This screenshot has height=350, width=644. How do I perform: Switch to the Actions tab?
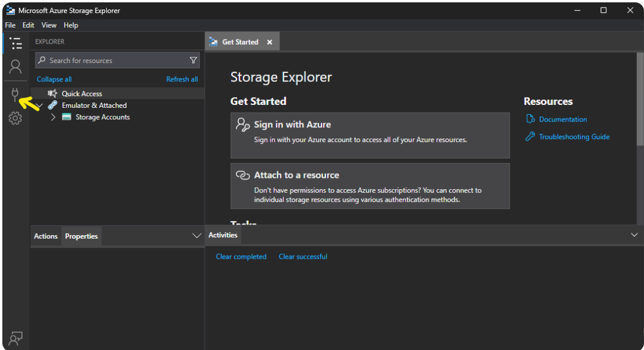45,236
